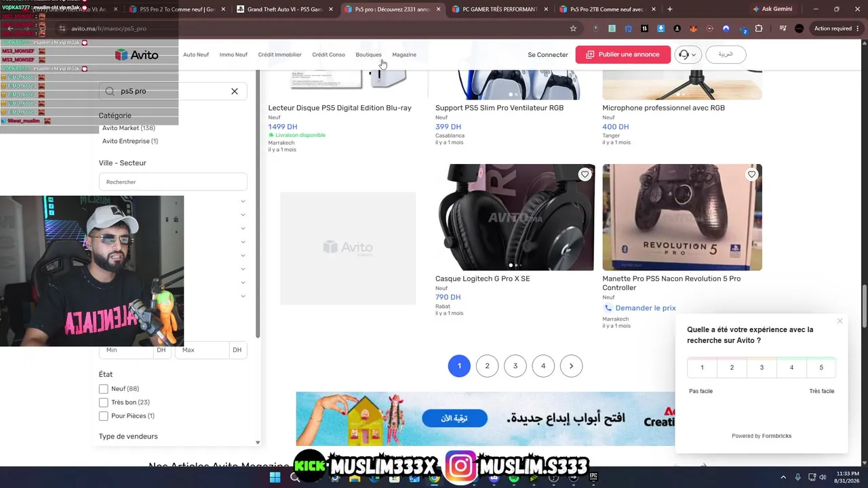This screenshot has height=488, width=868.
Task: Open a new browser tab
Action: tap(670, 9)
